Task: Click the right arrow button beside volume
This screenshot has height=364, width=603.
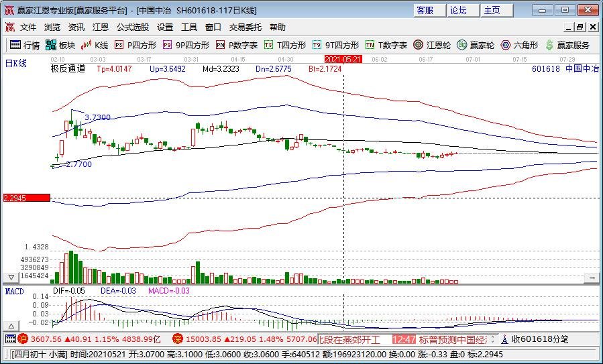Action: 592,277
